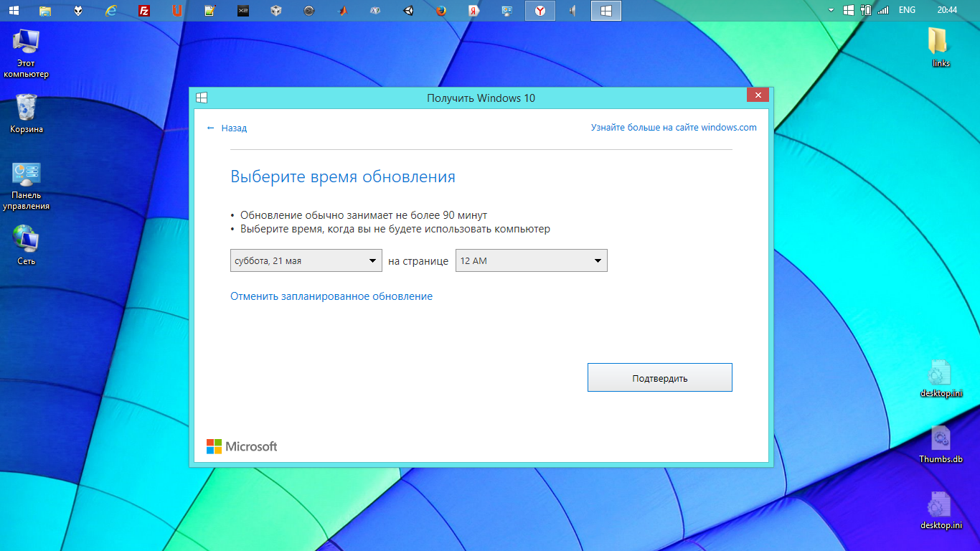Expand the time dropdown showing 12 AM
The image size is (980, 551).
point(532,260)
